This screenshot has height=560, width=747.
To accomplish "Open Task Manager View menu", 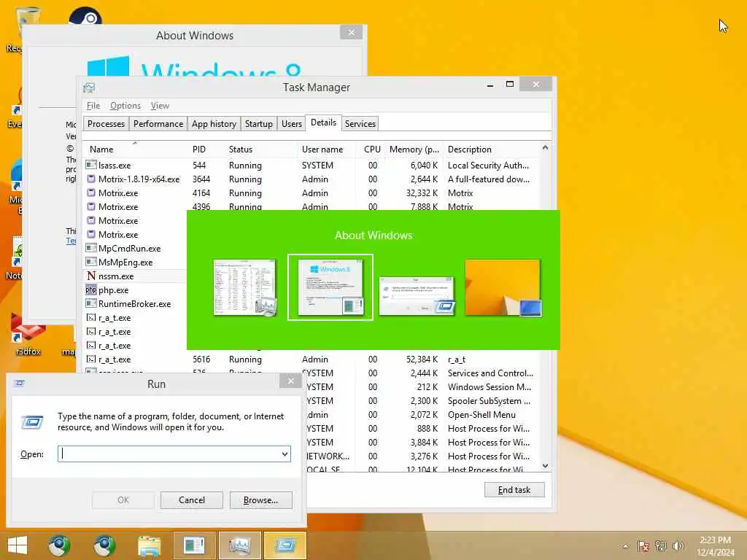I will (x=160, y=106).
